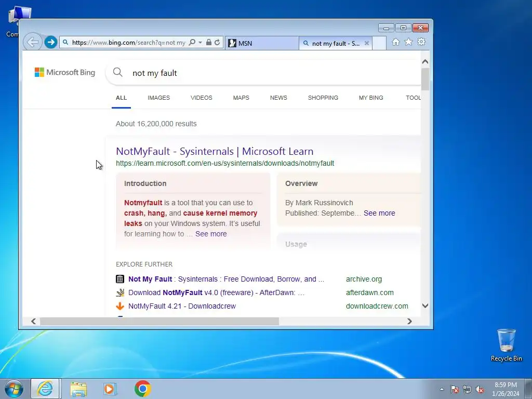This screenshot has width=532, height=399.
Task: Launch Google Chrome from taskbar
Action: tap(142, 389)
